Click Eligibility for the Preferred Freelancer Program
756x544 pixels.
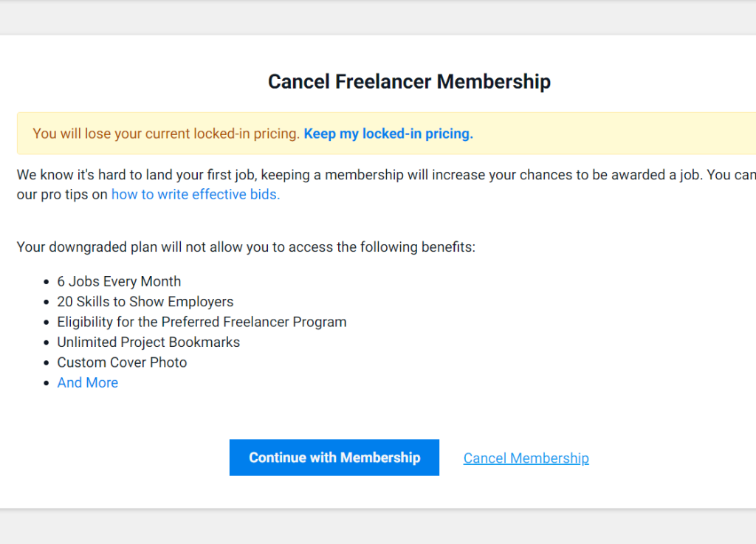point(202,322)
